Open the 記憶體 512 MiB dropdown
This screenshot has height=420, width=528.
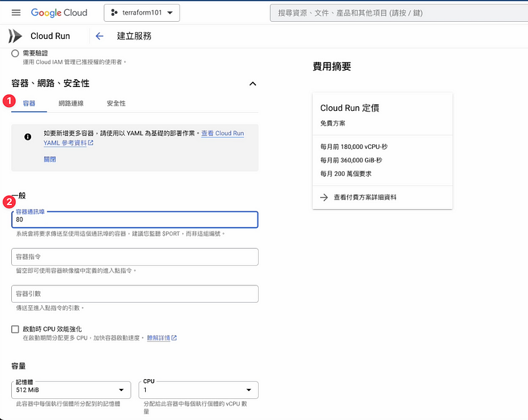(x=71, y=390)
